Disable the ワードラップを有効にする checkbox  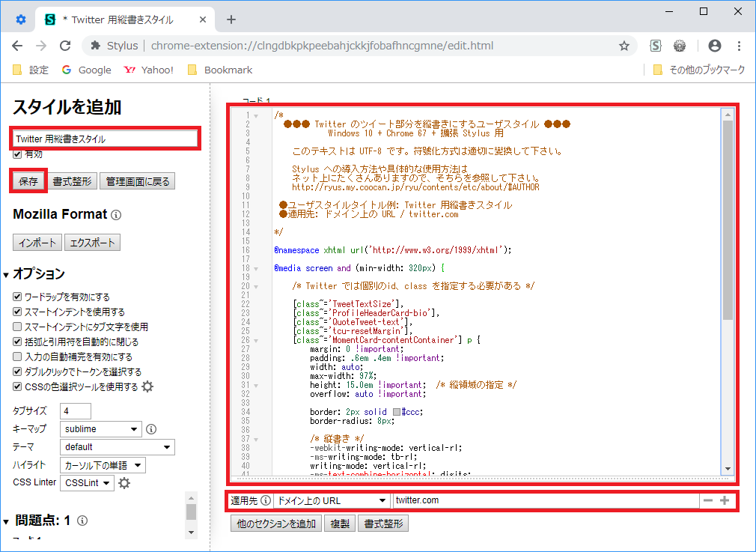(x=17, y=297)
